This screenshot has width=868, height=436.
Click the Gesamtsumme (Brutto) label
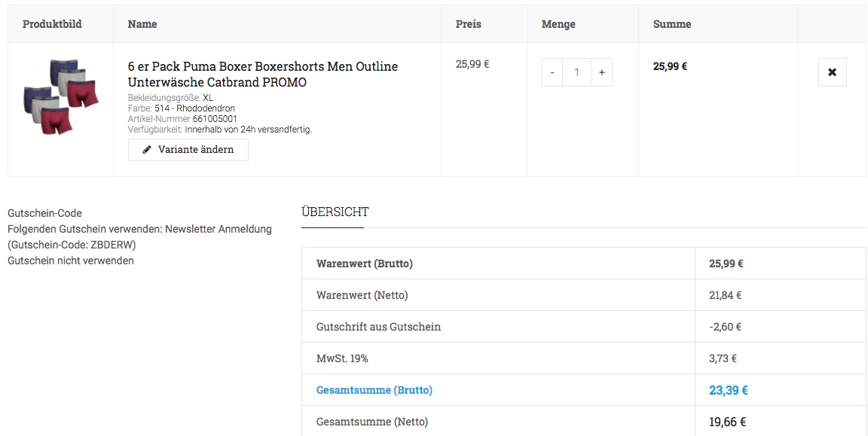point(374,390)
